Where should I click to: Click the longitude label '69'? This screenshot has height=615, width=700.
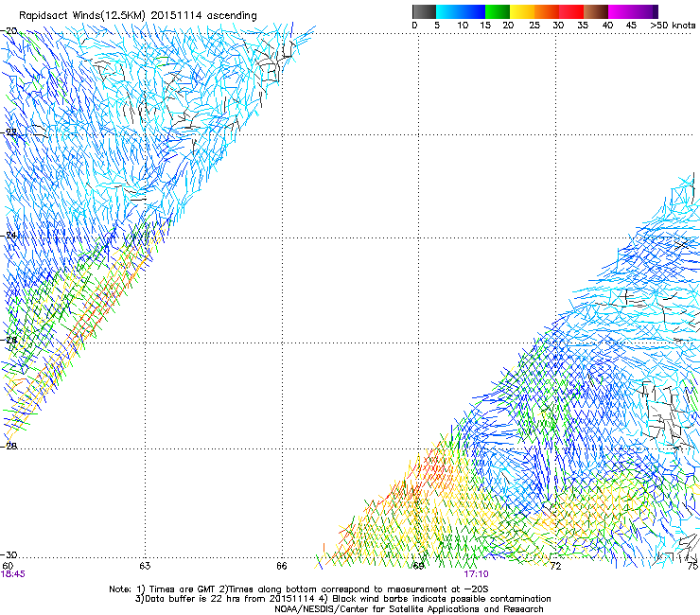418,566
